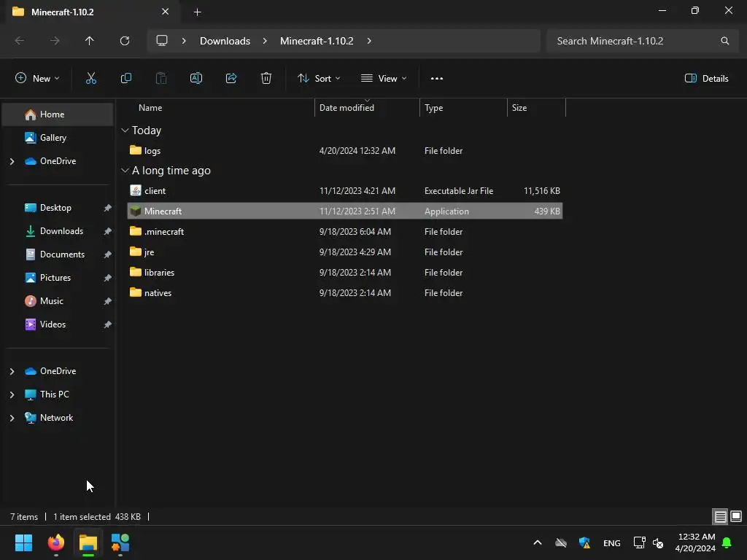Open the clock and date flyout
747x560 pixels.
tap(695, 542)
